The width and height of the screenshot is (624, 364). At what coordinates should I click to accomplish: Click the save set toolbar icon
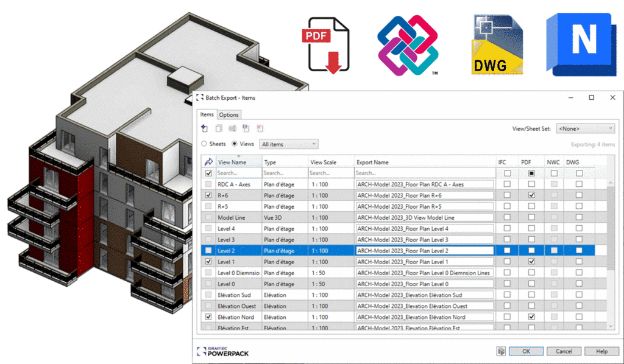[x=246, y=128]
